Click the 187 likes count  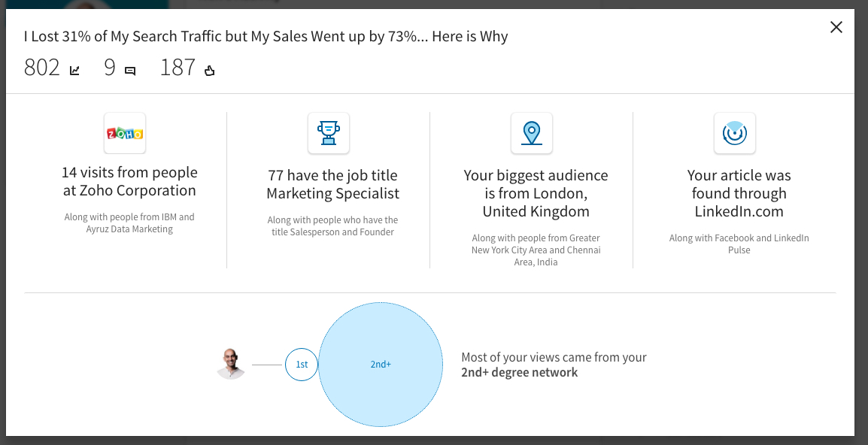tap(178, 68)
